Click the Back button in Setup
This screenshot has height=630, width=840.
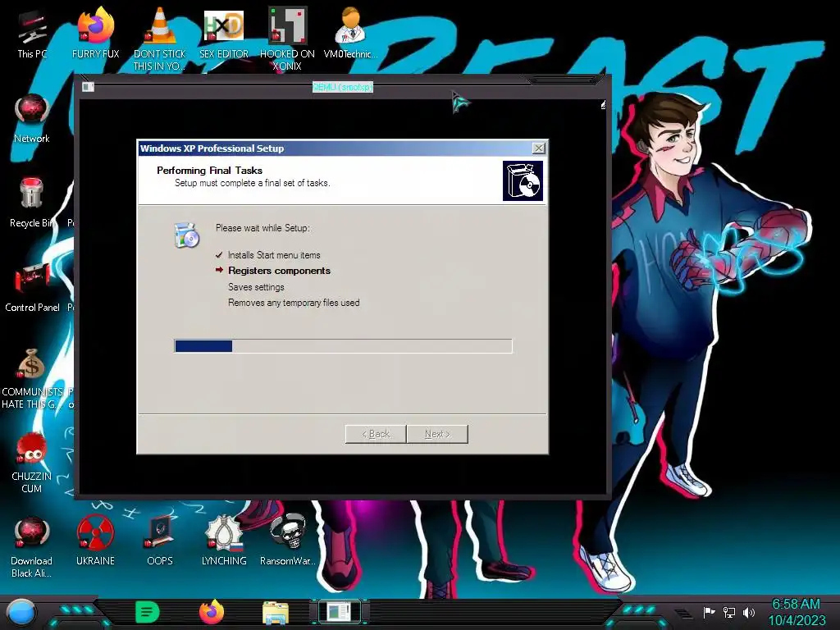(x=376, y=434)
